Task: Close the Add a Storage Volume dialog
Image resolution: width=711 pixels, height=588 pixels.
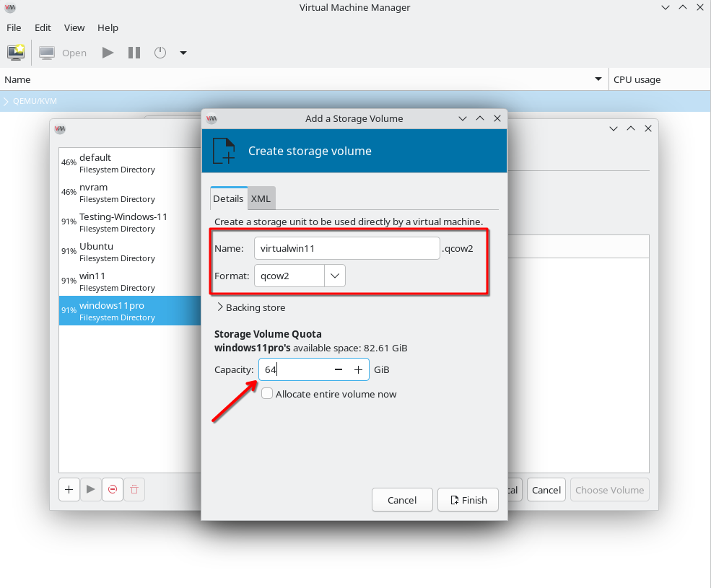Action: (497, 118)
